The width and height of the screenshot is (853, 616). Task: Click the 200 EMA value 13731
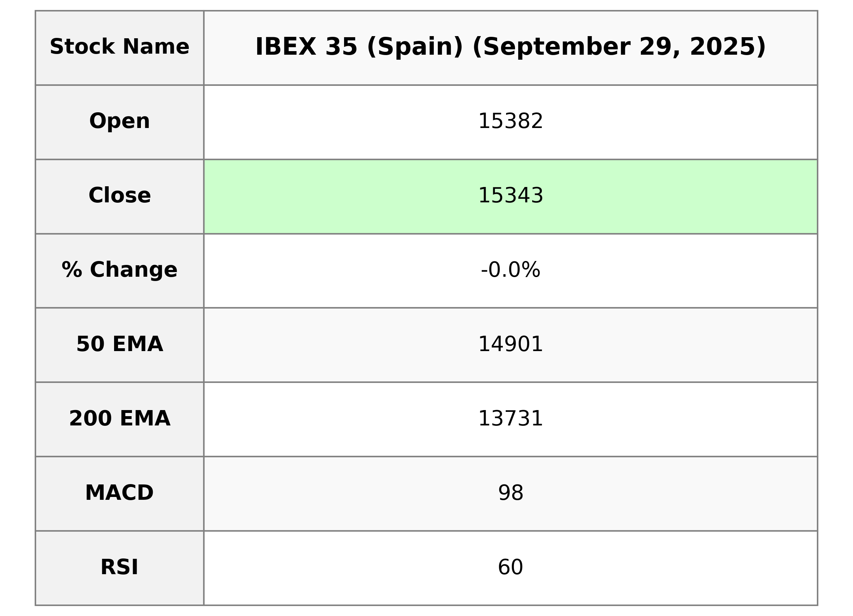pyautogui.click(x=510, y=419)
